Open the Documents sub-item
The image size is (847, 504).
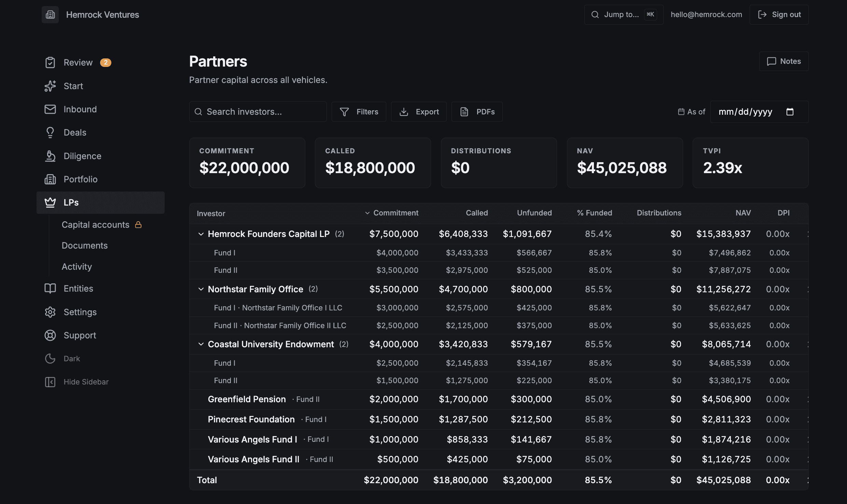point(85,246)
